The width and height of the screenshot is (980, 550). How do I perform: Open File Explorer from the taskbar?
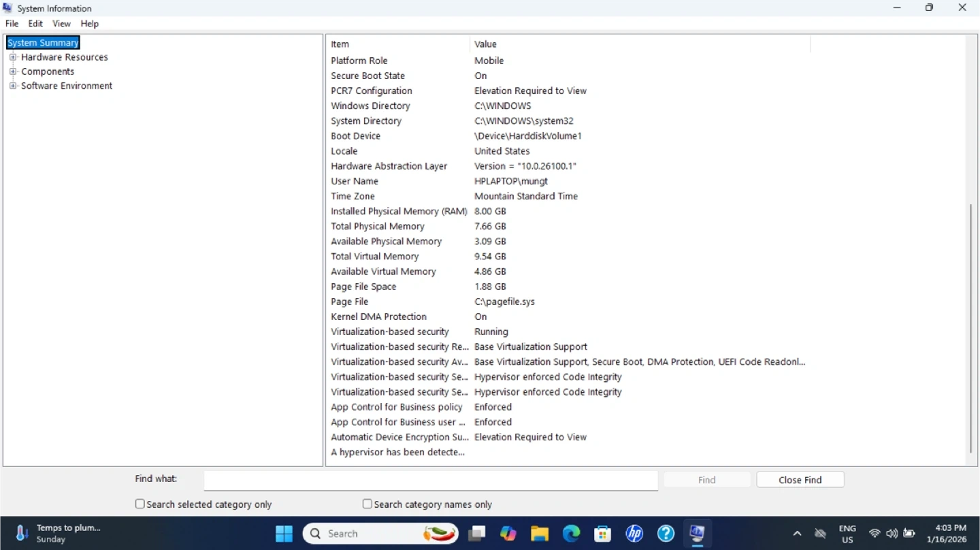click(x=540, y=534)
